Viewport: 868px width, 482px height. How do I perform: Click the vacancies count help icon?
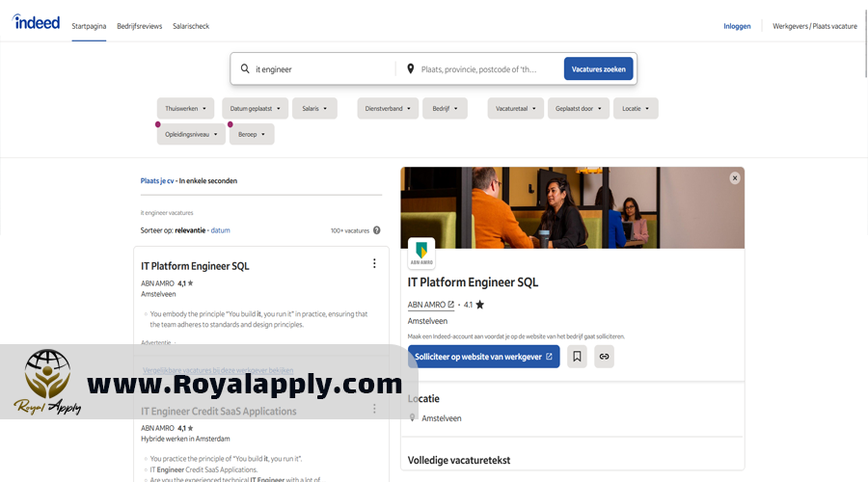pyautogui.click(x=376, y=230)
